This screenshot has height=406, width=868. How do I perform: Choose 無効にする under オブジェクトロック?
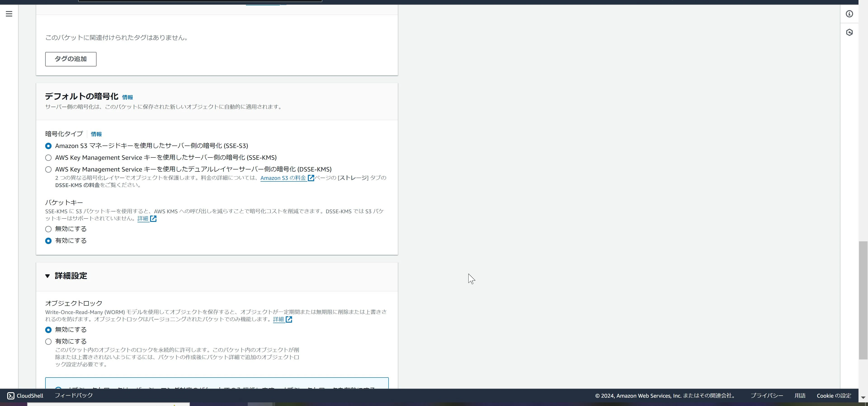click(x=49, y=330)
